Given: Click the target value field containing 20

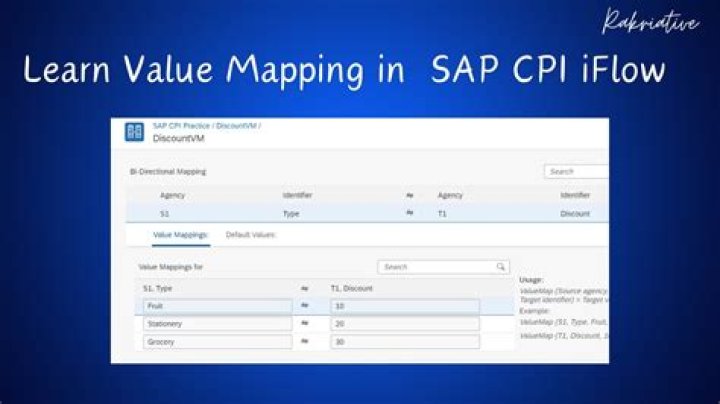Looking at the screenshot, I should pos(405,324).
